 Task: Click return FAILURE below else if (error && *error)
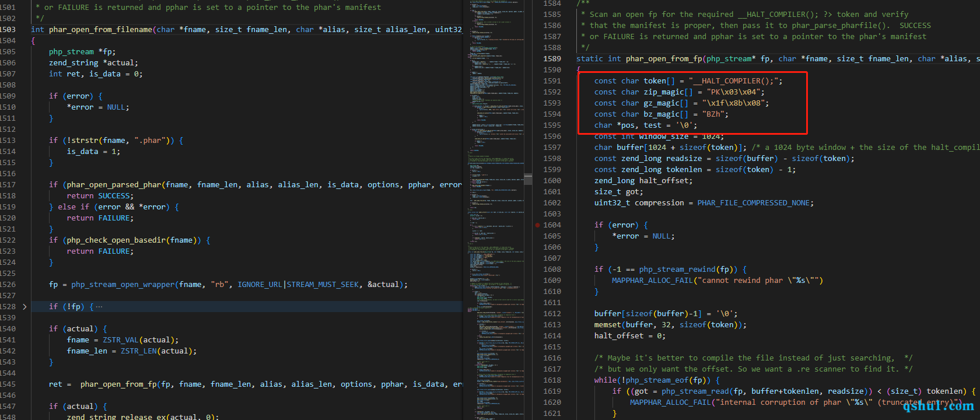[x=100, y=218]
